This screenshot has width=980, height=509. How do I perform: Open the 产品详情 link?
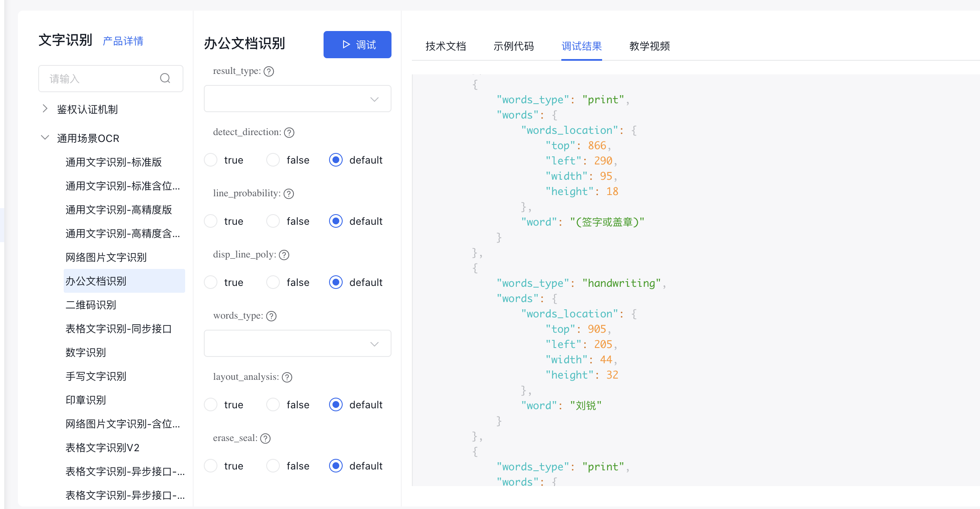coord(123,41)
